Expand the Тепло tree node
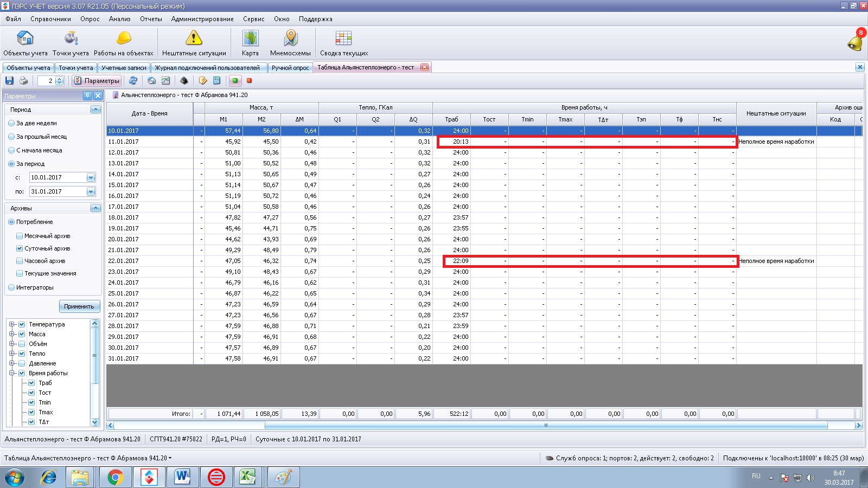 tap(11, 354)
